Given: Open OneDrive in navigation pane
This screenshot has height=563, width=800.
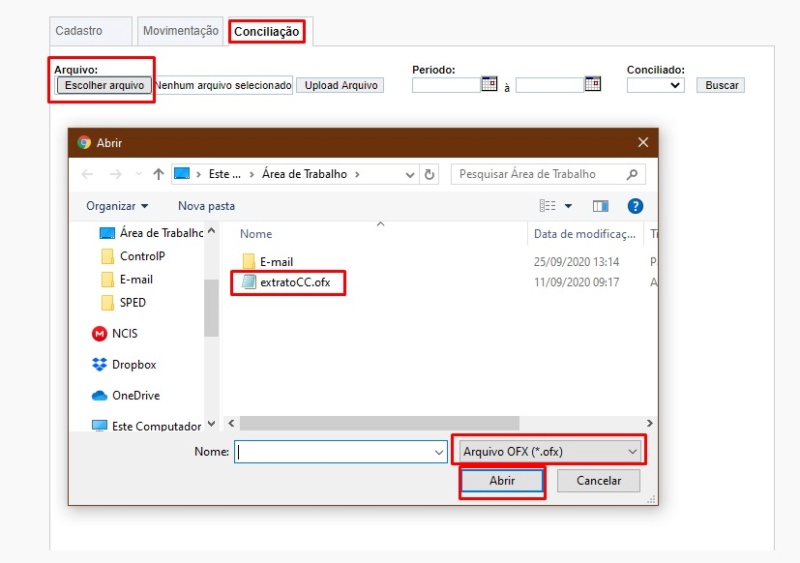Looking at the screenshot, I should (126, 396).
